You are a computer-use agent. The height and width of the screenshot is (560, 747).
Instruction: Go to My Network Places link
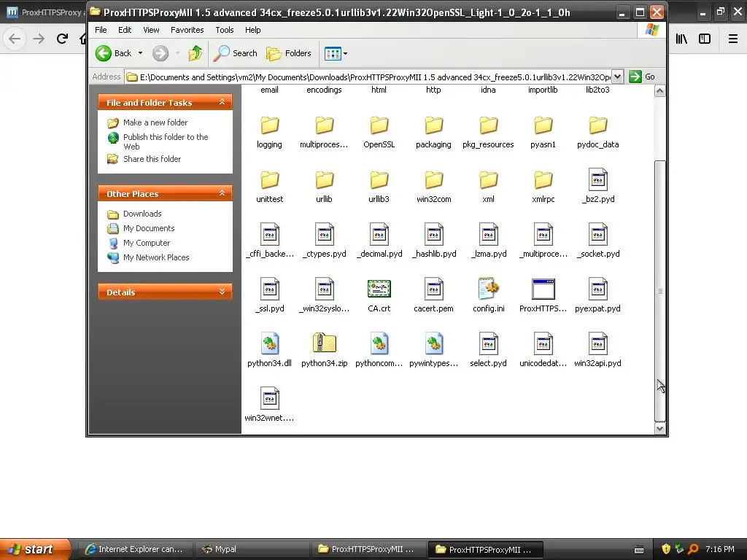[156, 257]
